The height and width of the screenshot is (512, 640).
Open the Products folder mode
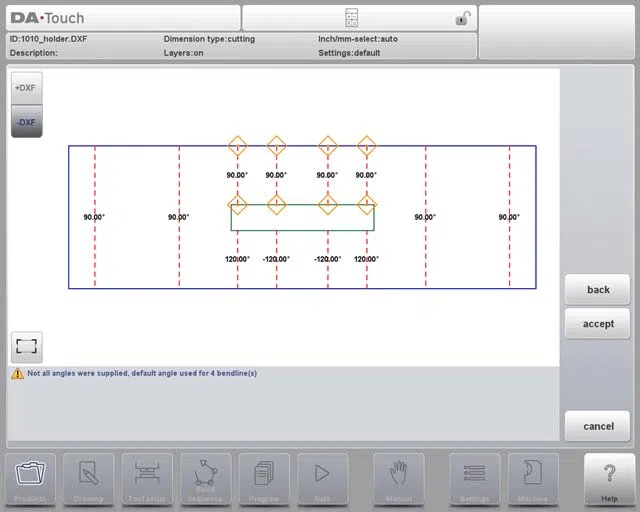[x=30, y=480]
